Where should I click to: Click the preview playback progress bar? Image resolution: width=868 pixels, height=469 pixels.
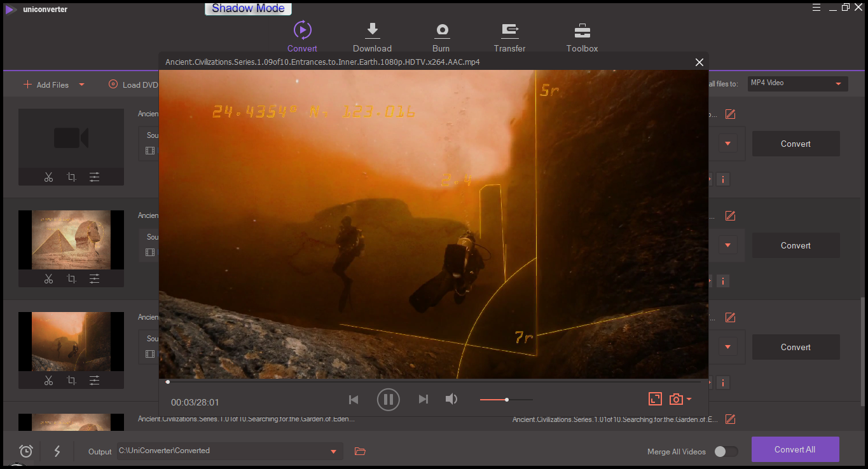click(x=433, y=382)
